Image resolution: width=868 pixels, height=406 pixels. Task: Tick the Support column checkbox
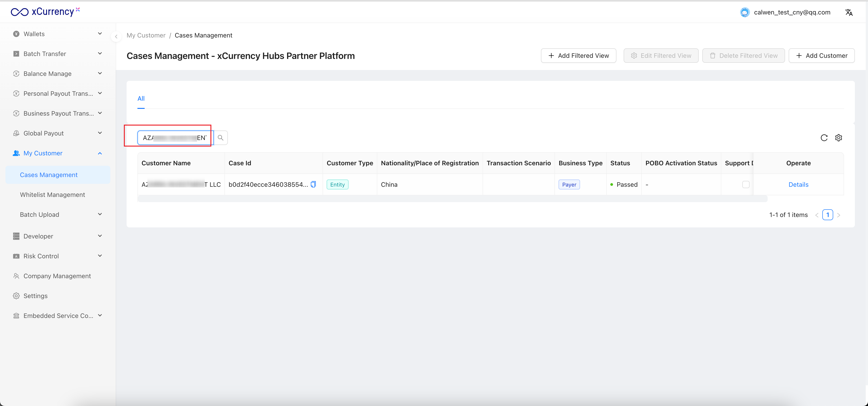(746, 184)
